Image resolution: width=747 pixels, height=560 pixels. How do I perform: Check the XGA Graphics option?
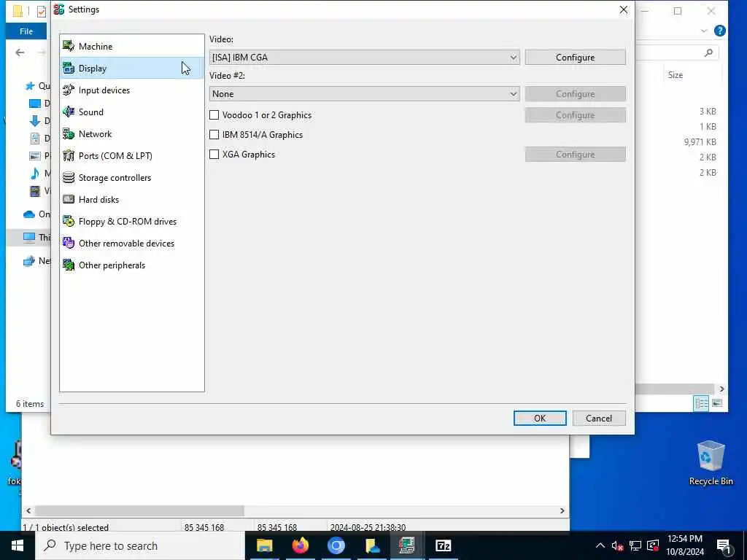pyautogui.click(x=214, y=155)
